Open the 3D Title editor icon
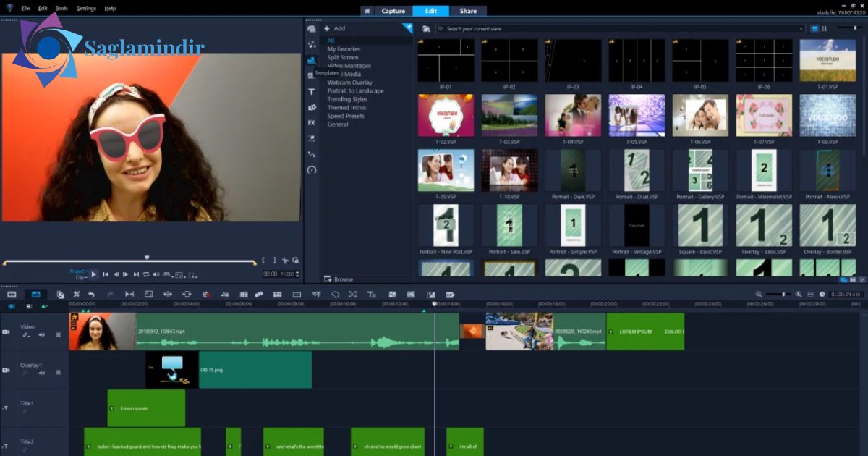Viewport: 868px width, 456px height. click(x=371, y=294)
